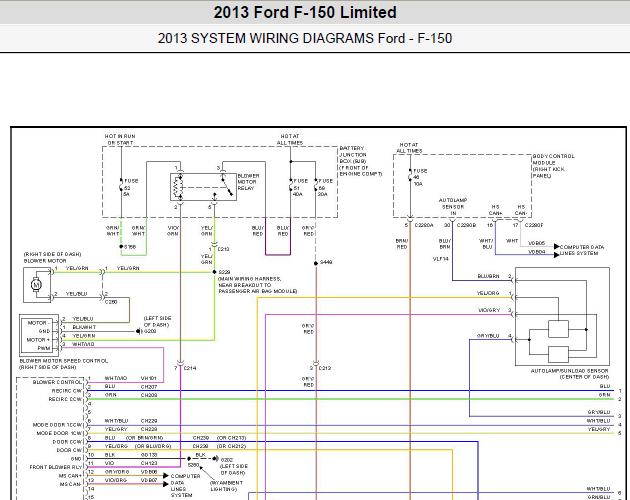Click the "MODE DOOR 1CW" pin label
Screen dimensions: 630x500
(59, 433)
